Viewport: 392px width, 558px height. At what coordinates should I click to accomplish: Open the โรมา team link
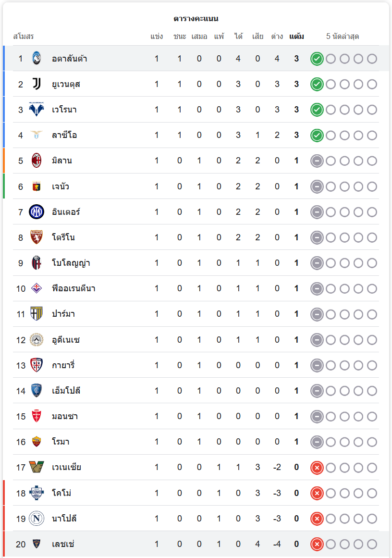pos(61,442)
